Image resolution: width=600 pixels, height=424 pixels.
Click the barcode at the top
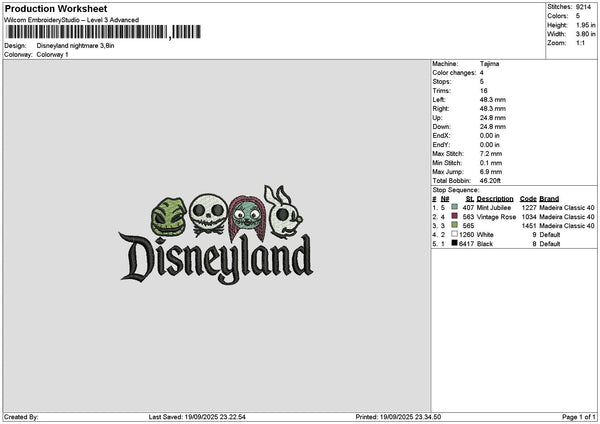[x=103, y=32]
